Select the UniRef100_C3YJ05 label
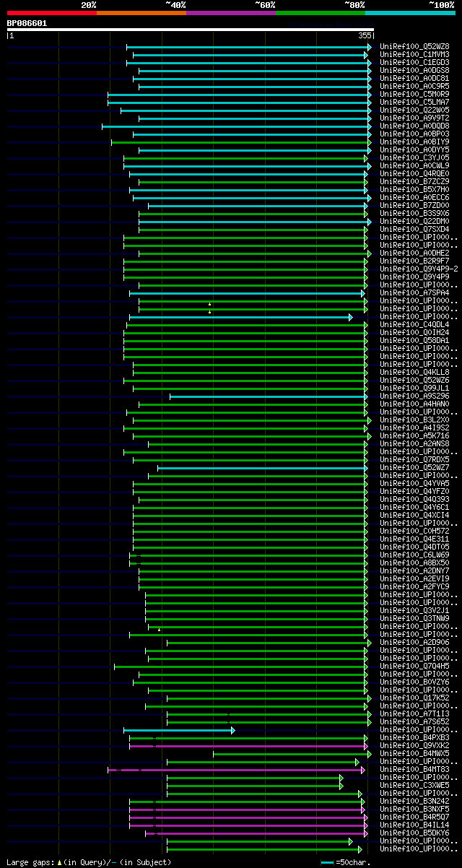This screenshot has height=868, width=462. click(414, 157)
